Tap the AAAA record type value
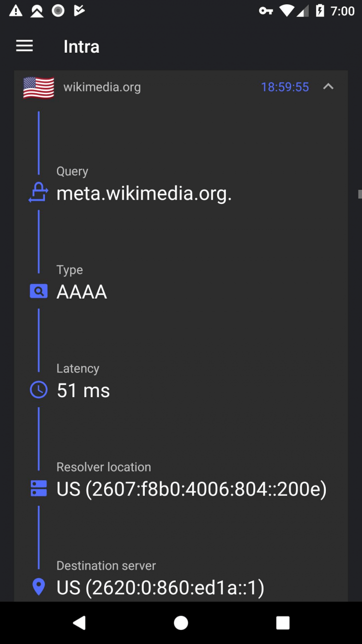The height and width of the screenshot is (644, 362). coord(82,292)
